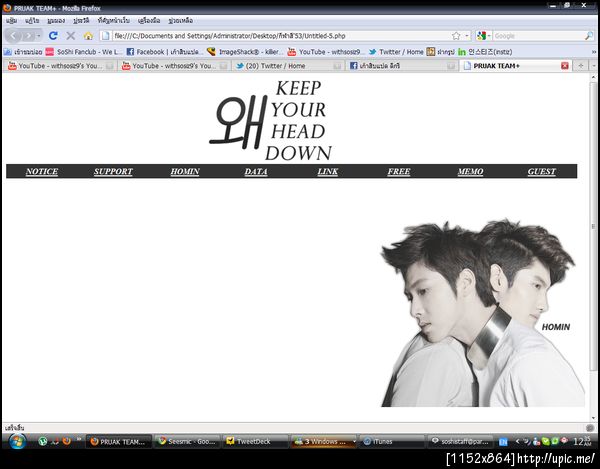
Task: Open the fourth Thai menu (History)
Action: (x=81, y=21)
